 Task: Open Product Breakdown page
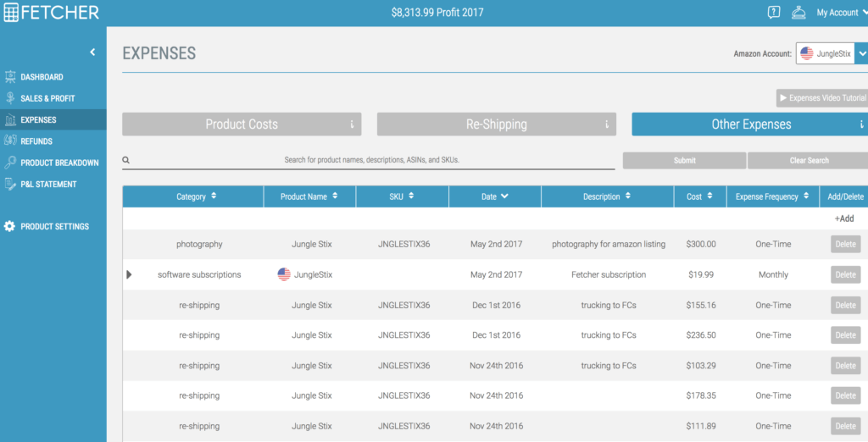60,163
